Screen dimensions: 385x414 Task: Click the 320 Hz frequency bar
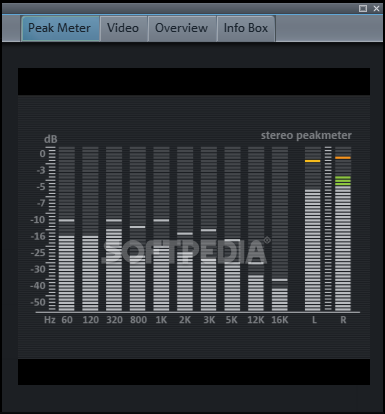(x=114, y=229)
